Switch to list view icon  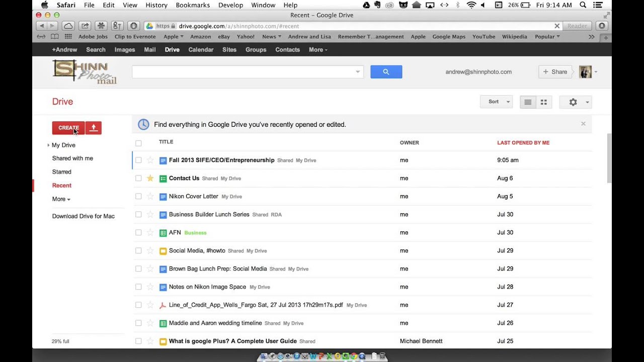coord(528,102)
